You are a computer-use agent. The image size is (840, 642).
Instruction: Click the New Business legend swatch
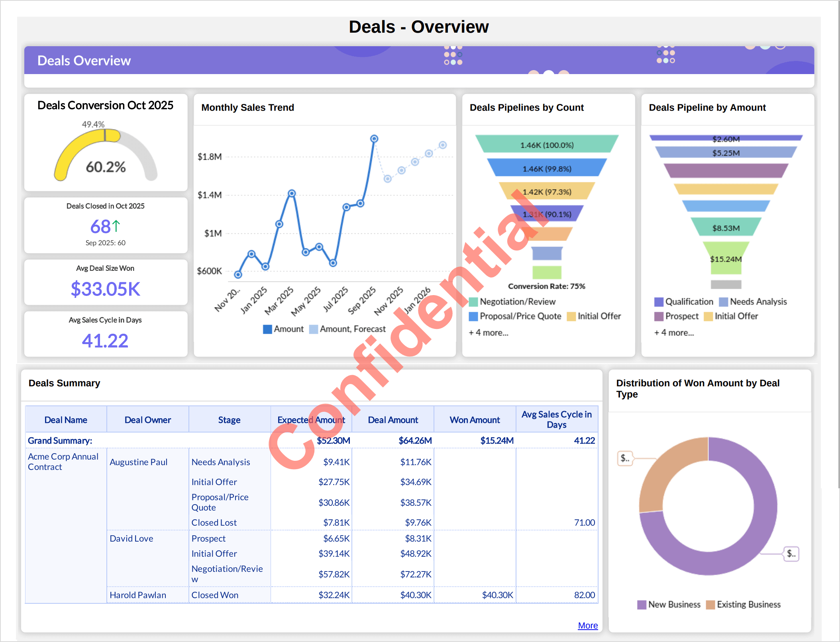(642, 605)
